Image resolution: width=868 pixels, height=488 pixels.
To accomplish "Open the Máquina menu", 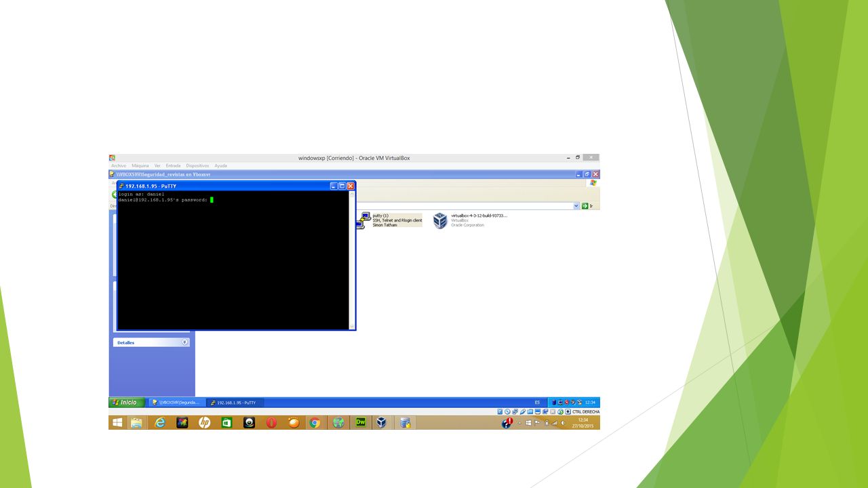I will pos(140,165).
